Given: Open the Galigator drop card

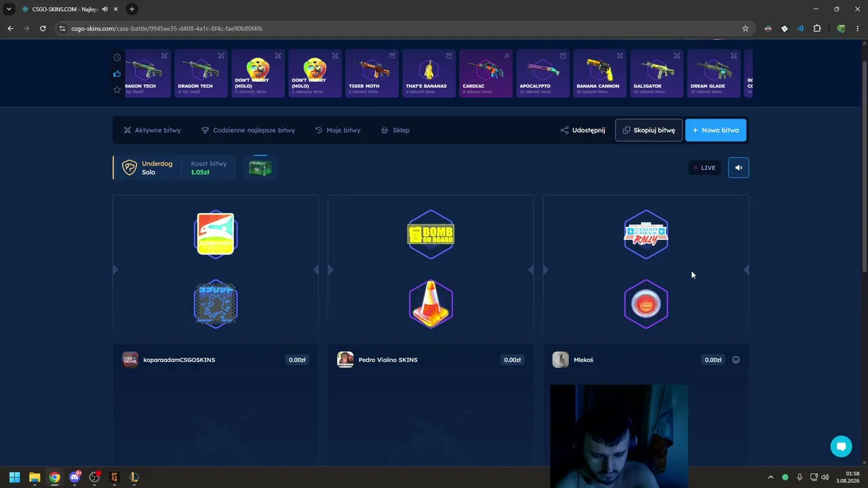Looking at the screenshot, I should [x=657, y=73].
